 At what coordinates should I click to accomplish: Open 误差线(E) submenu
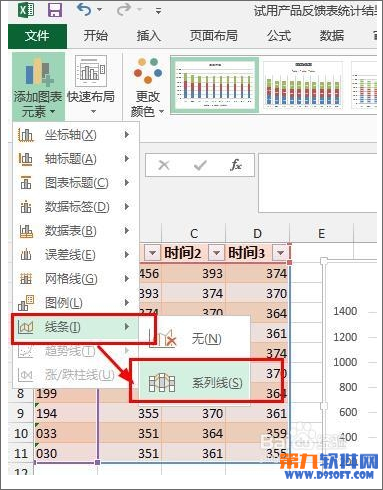[75, 255]
